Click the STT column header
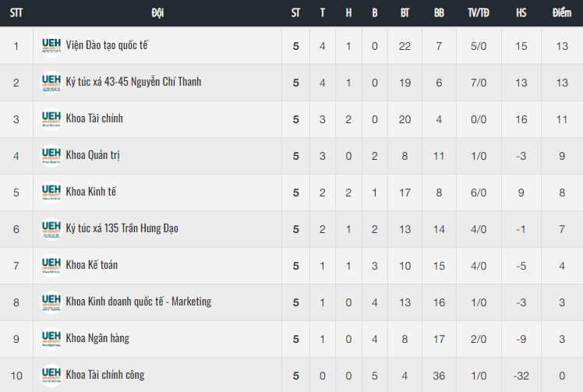The height and width of the screenshot is (392, 583). [16, 13]
